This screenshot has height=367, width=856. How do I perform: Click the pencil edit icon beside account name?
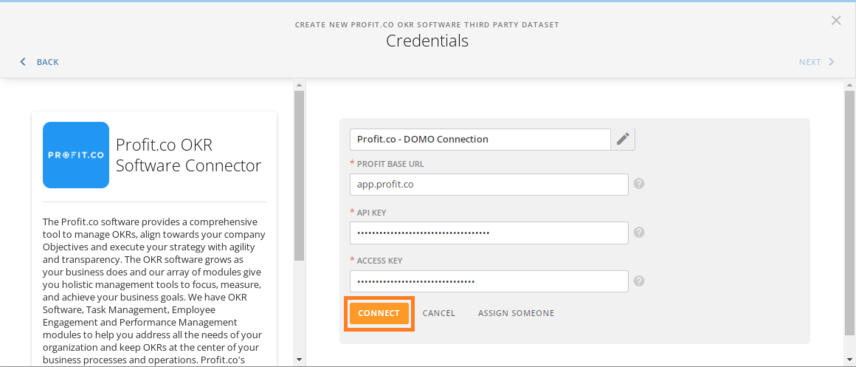(623, 139)
